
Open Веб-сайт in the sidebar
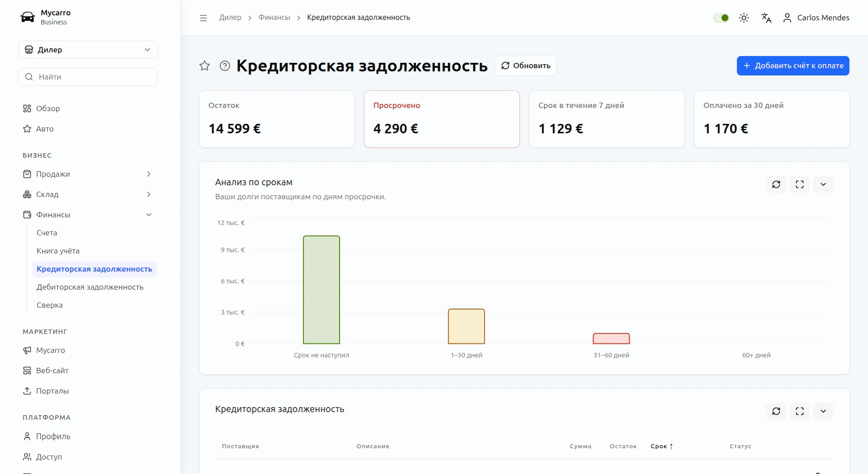[88, 371]
